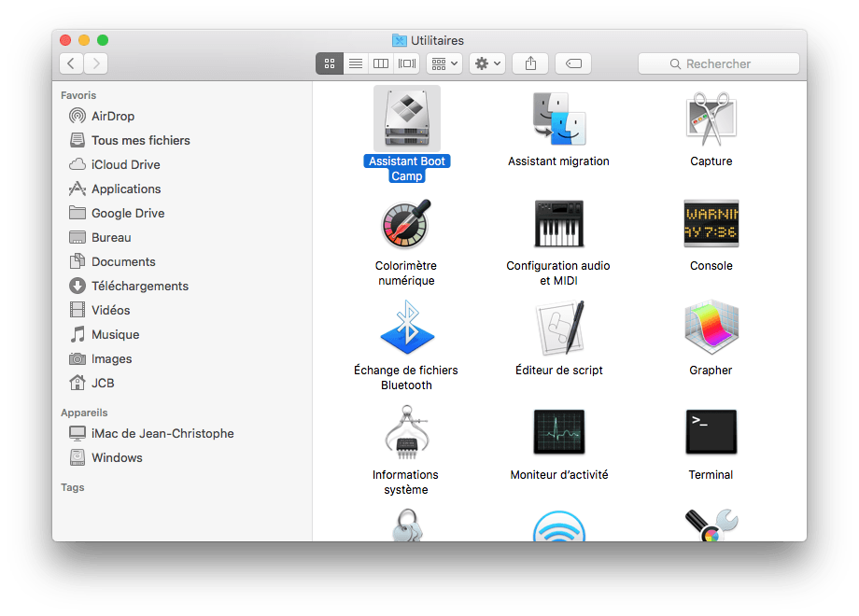Open the JCB home folder
The height and width of the screenshot is (616, 859).
pyautogui.click(x=92, y=383)
